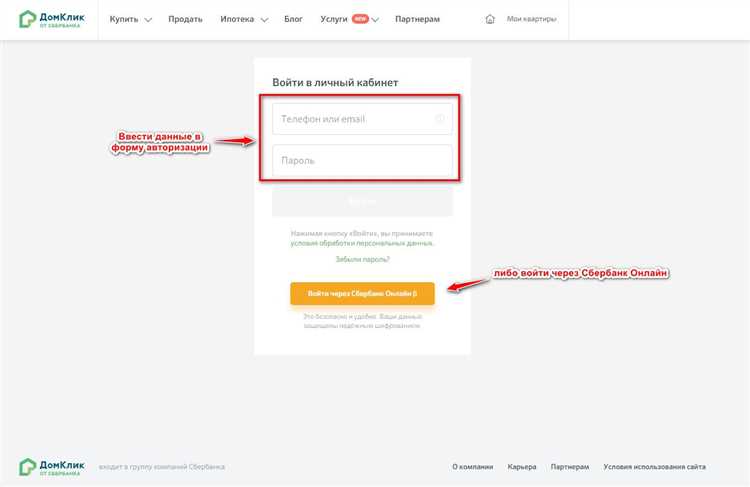Click the Забыли пароль? link

click(363, 259)
